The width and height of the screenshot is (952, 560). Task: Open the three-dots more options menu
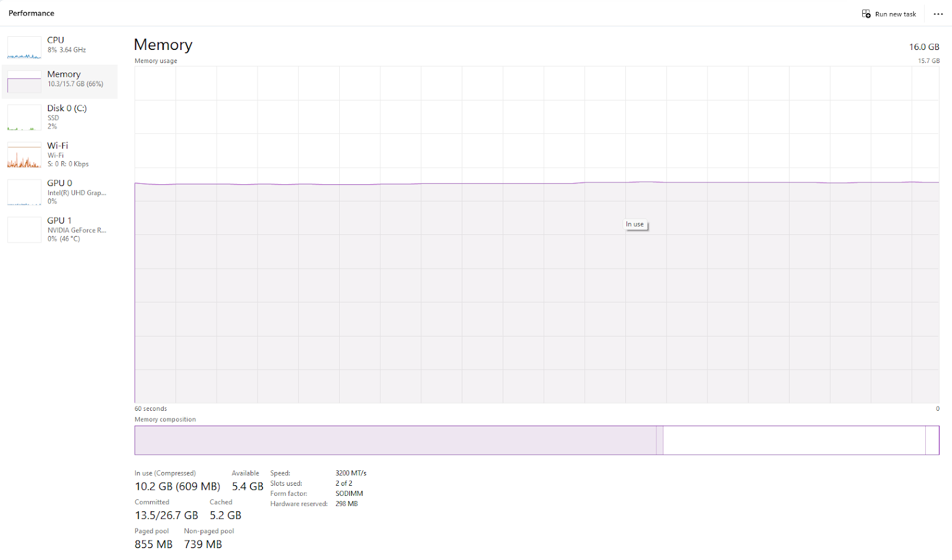pyautogui.click(x=938, y=14)
